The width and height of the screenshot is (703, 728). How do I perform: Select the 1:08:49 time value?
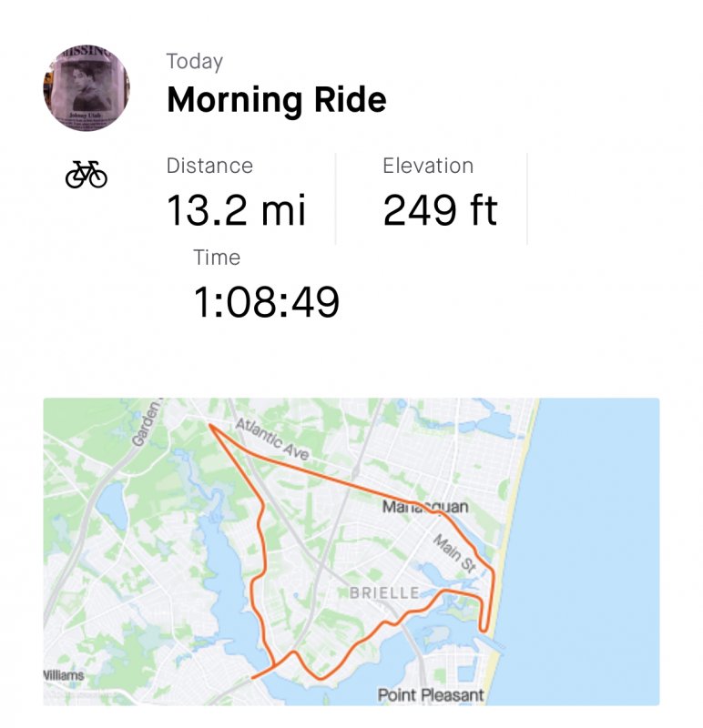[266, 302]
